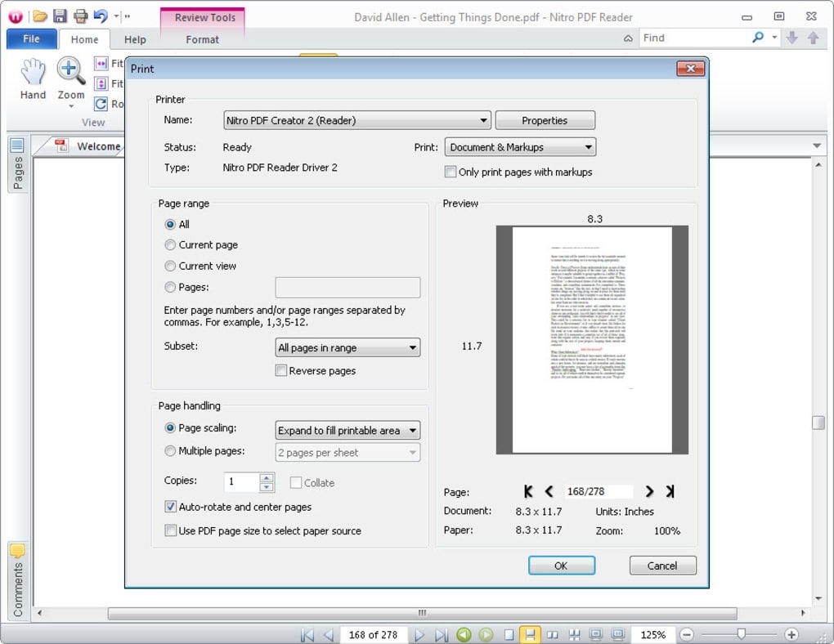
Task: Click the Print icon in title bar
Action: [x=80, y=16]
